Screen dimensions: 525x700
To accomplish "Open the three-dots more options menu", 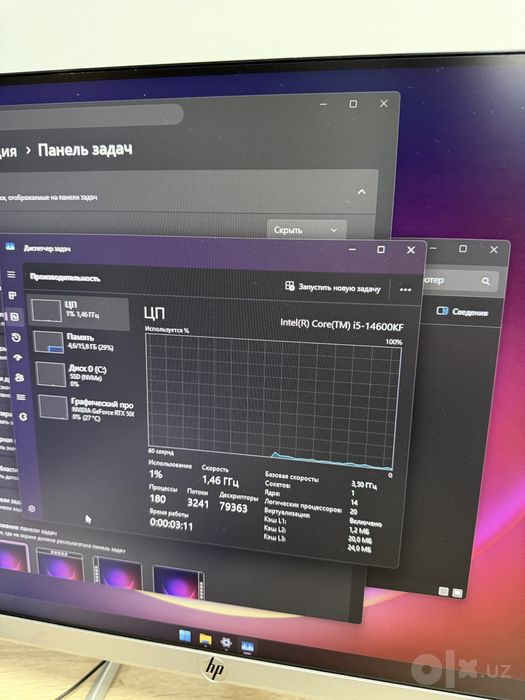I will [405, 290].
